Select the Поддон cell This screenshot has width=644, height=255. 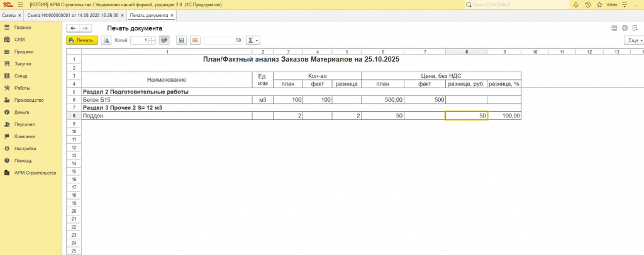(167, 116)
